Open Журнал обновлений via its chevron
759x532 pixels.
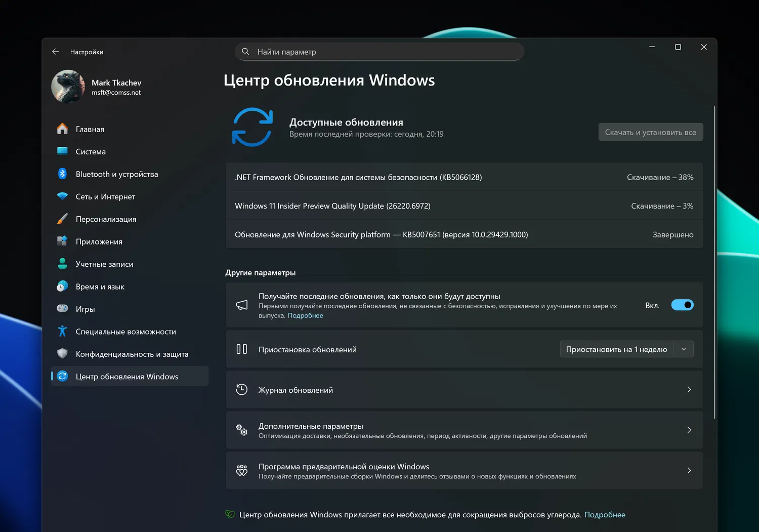point(689,389)
